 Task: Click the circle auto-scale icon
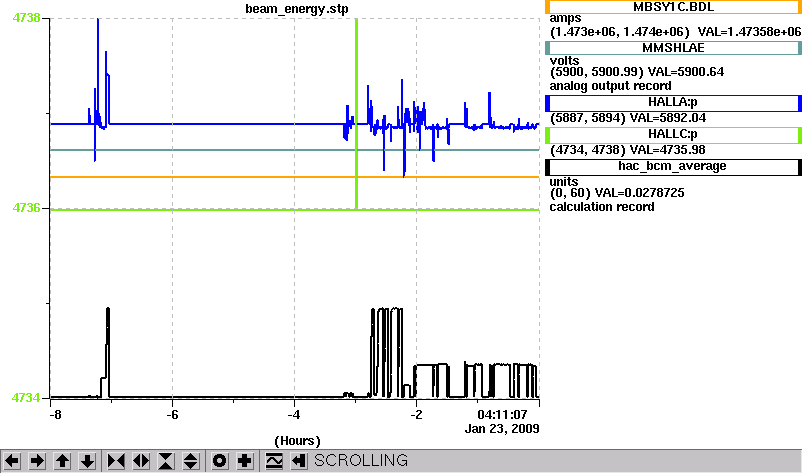219,461
